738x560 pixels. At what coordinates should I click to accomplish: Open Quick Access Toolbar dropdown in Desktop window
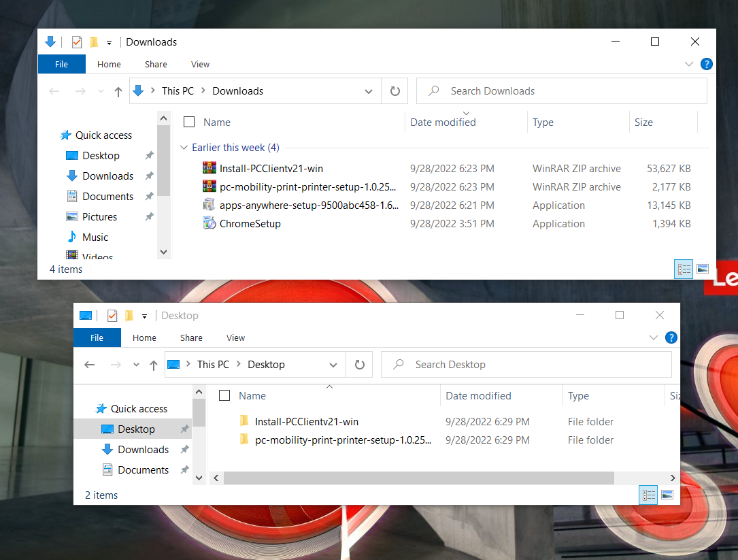click(144, 316)
